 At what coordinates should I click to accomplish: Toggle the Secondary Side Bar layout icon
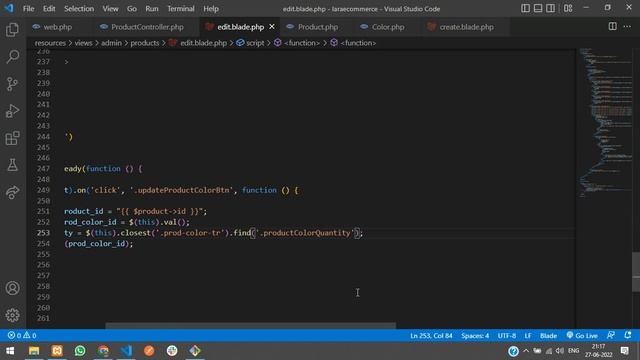click(x=550, y=8)
